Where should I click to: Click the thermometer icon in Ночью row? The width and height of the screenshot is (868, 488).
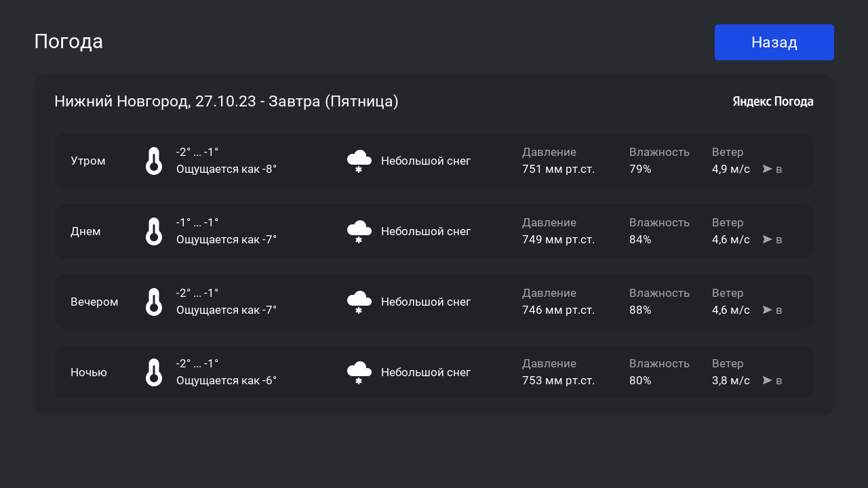tap(154, 372)
